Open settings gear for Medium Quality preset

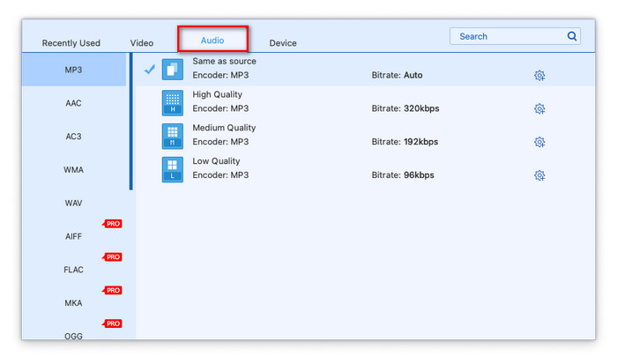coord(539,142)
